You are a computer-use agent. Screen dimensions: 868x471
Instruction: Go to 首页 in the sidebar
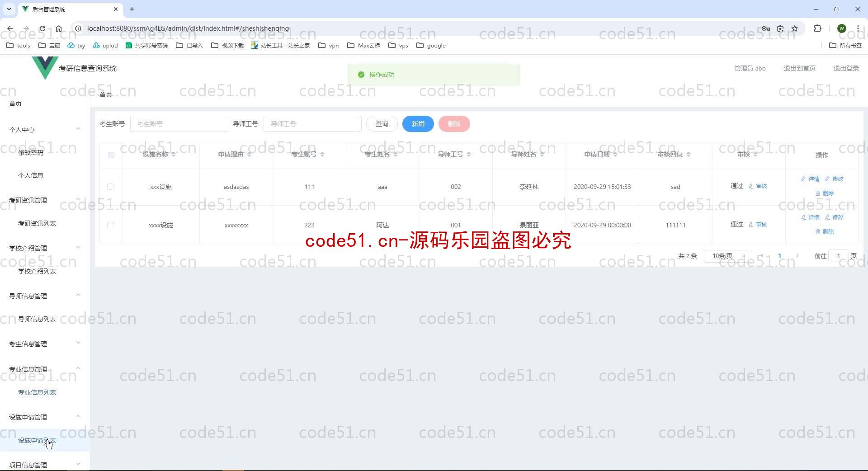coord(15,104)
